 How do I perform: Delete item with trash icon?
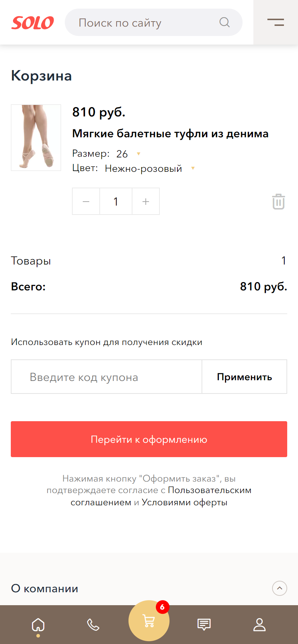(279, 202)
